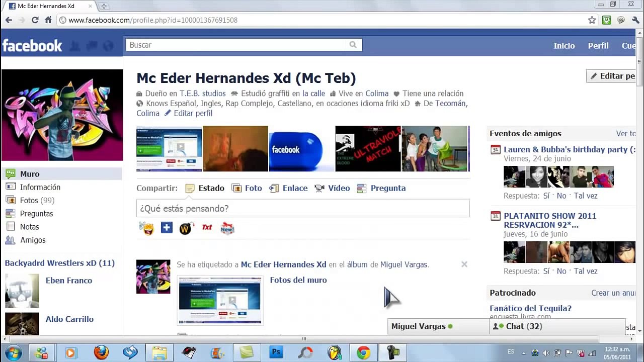Open T.E.B. studios link
This screenshot has height=362, width=644.
click(202, 94)
